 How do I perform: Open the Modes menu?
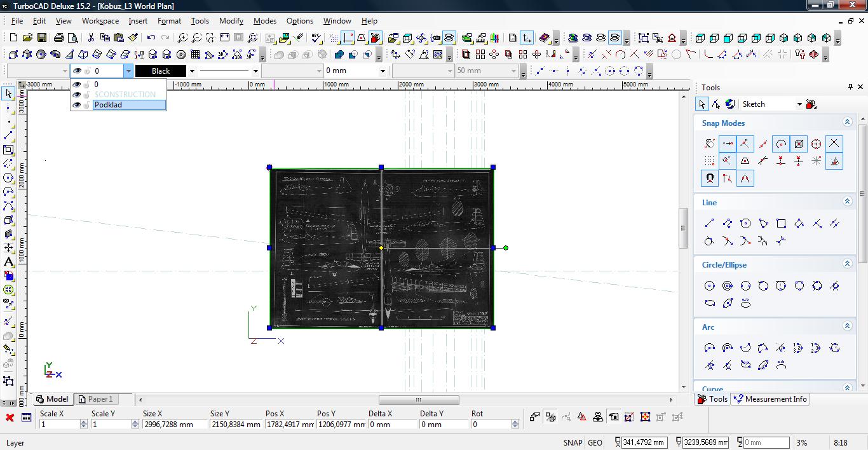coord(265,20)
